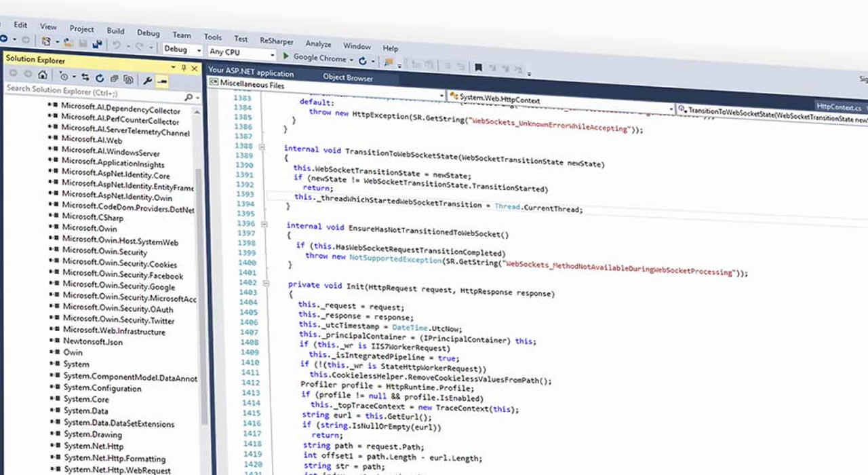868x475 pixels.
Task: Toggle pin on Solution Explorer panel
Action: click(x=184, y=68)
